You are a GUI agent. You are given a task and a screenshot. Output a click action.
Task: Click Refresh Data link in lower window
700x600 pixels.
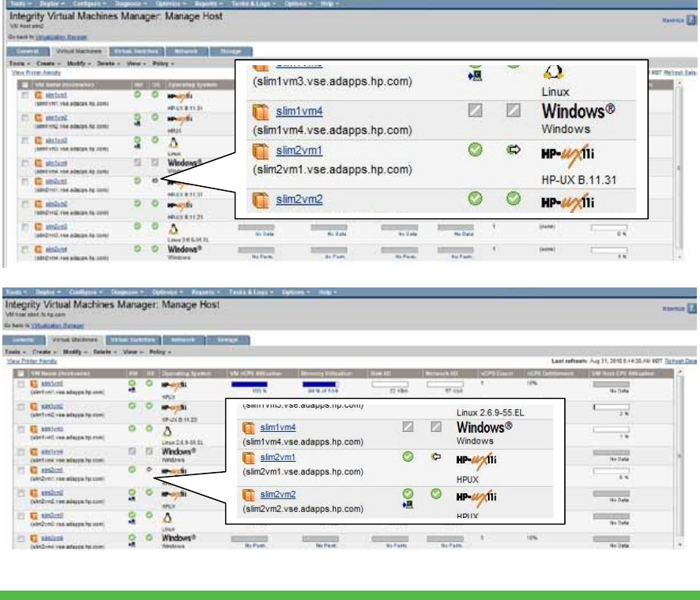(x=680, y=361)
